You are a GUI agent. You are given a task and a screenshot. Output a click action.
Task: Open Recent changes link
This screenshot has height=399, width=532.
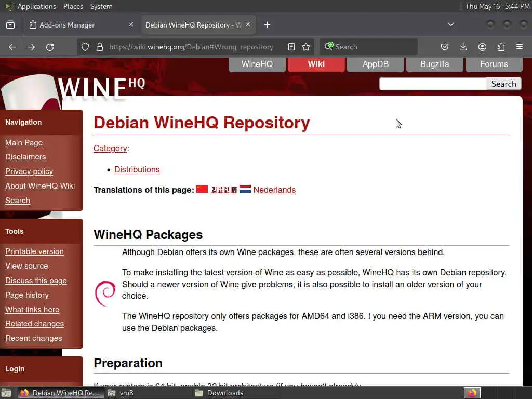pos(34,338)
